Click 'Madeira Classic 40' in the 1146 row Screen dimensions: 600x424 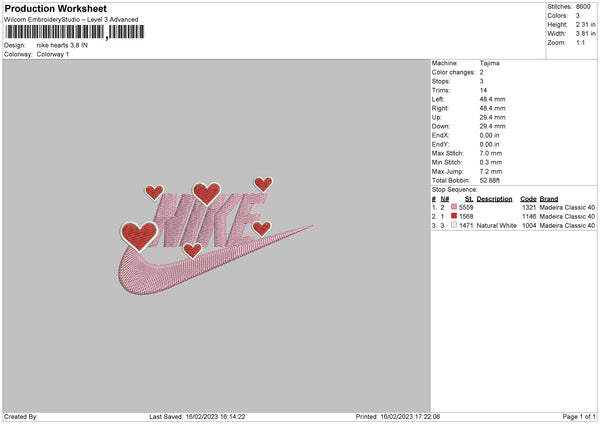tap(567, 217)
